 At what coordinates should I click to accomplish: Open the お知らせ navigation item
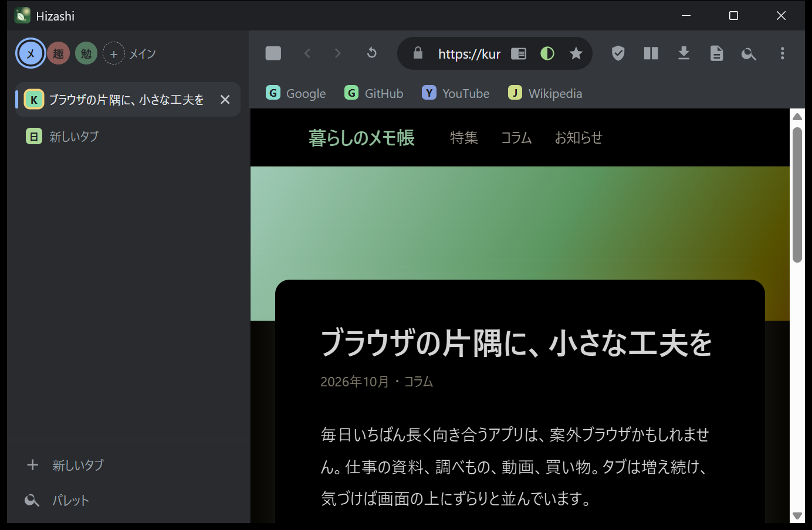point(578,138)
